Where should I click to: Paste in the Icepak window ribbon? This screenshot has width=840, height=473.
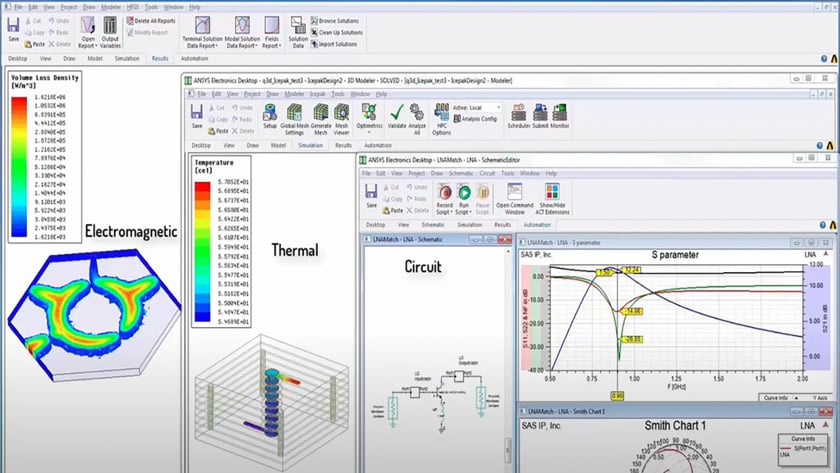[x=219, y=131]
